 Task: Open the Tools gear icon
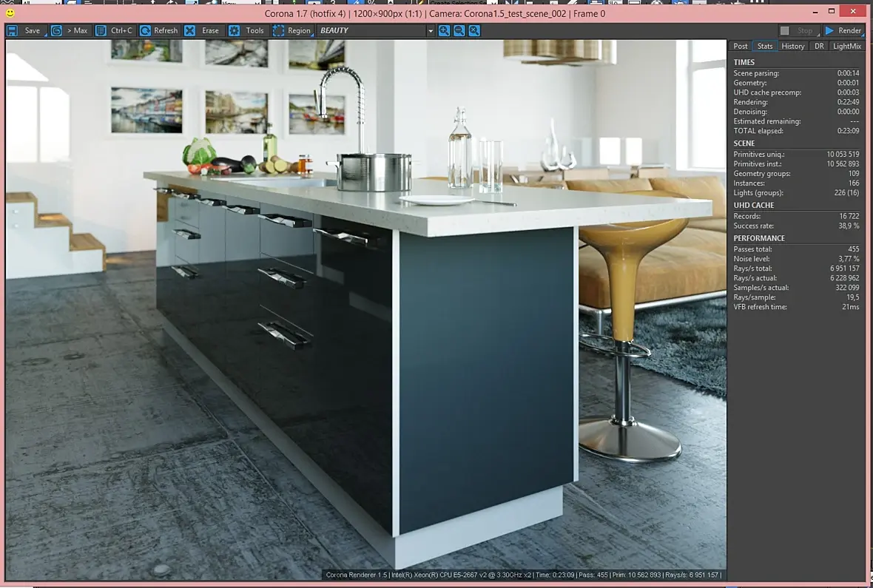235,30
